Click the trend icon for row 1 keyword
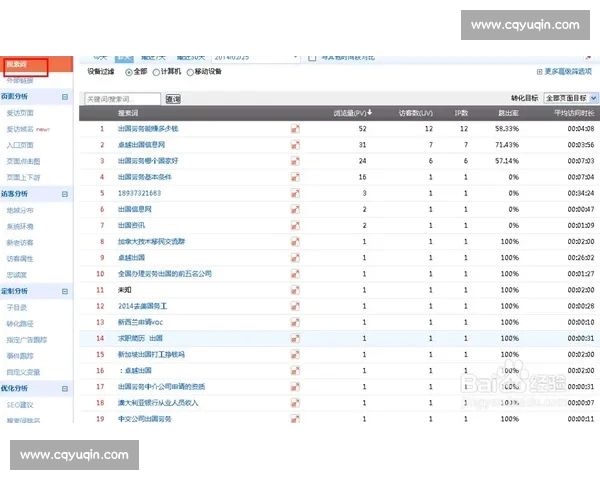600x480 pixels. tap(295, 129)
